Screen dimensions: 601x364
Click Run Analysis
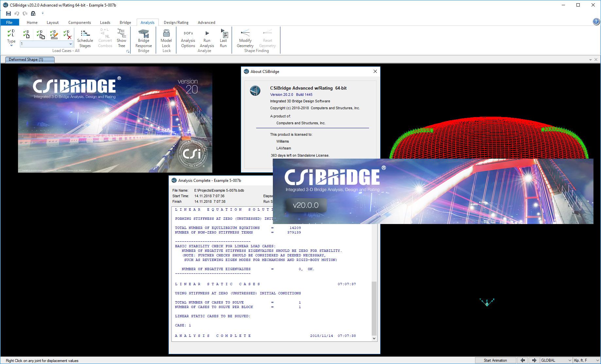207,38
